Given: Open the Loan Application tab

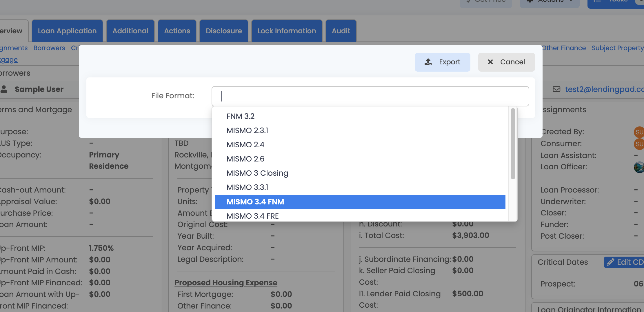Looking at the screenshot, I should pyautogui.click(x=67, y=31).
